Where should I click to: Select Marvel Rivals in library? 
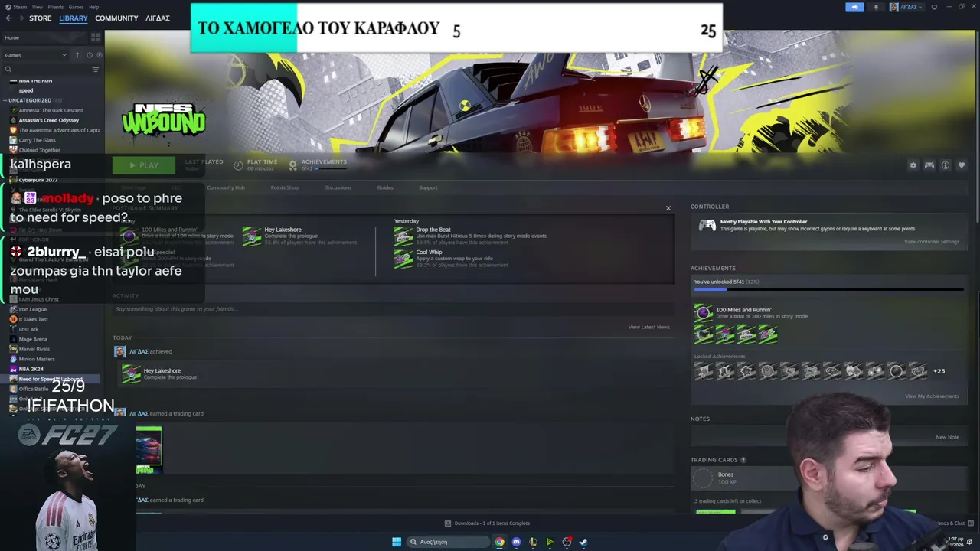[x=34, y=349]
